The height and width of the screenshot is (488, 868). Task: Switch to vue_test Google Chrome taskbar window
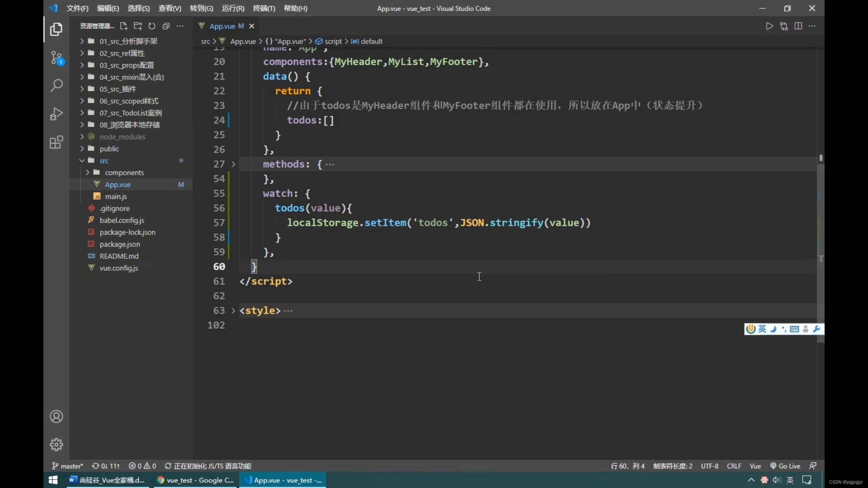(x=196, y=480)
